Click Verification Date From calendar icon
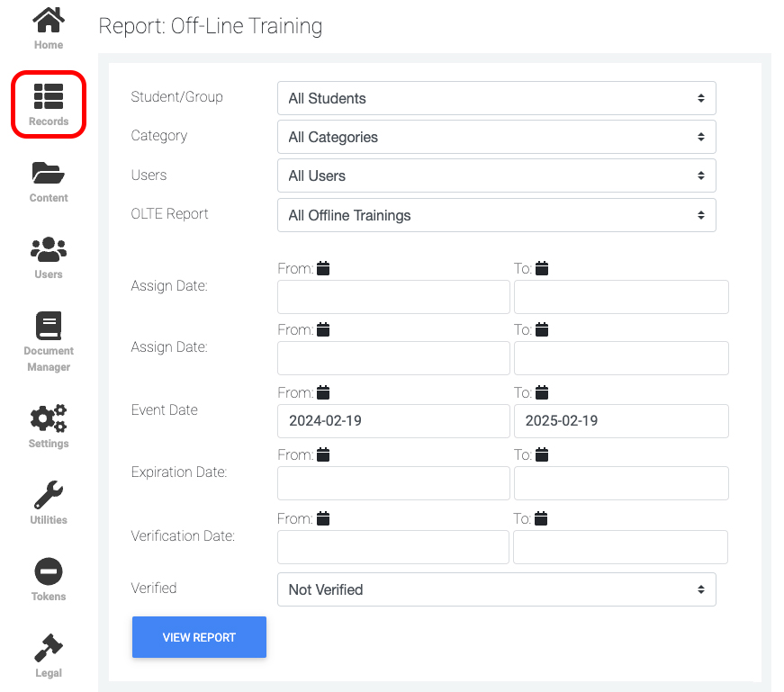 click(323, 519)
